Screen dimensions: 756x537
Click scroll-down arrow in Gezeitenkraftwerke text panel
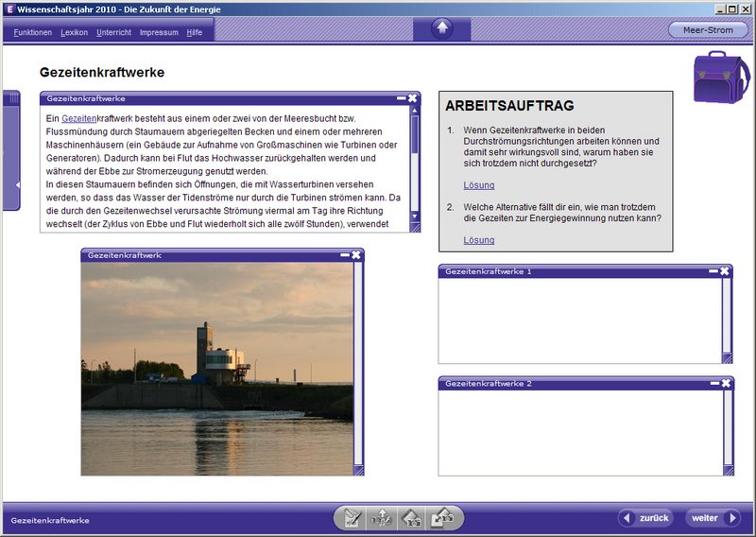[x=415, y=217]
